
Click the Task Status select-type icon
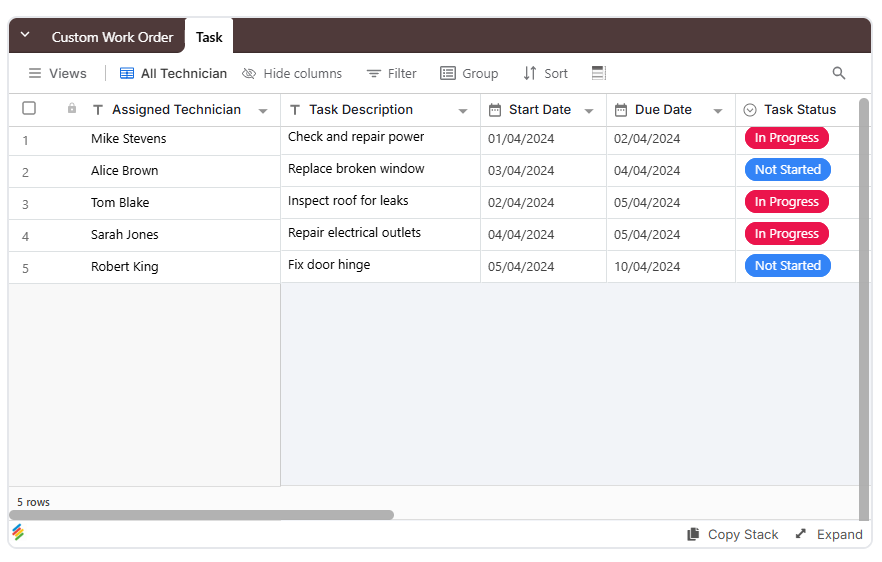(750, 110)
